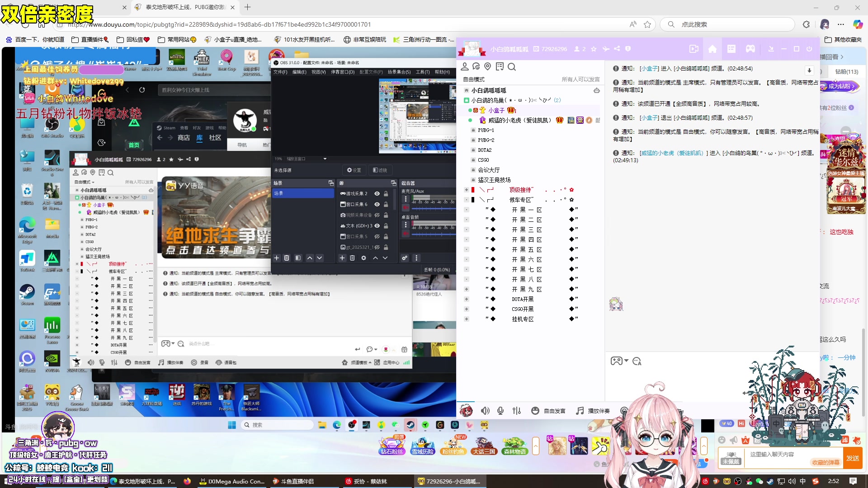The image size is (868, 488).
Task: Open YY channel search magnifier icon
Action: (x=511, y=67)
